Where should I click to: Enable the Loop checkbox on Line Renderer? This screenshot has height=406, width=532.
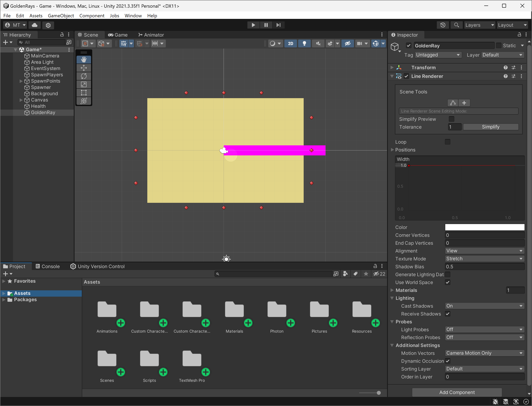point(447,142)
